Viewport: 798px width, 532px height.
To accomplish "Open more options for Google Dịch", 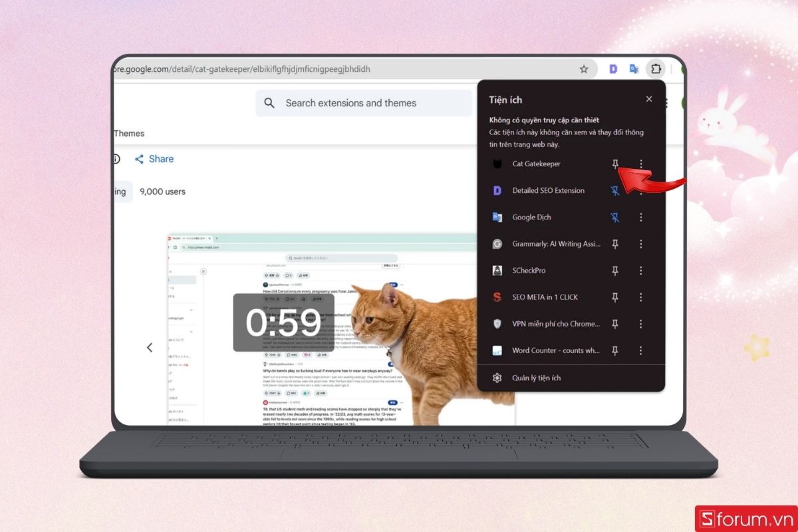I will (x=641, y=217).
